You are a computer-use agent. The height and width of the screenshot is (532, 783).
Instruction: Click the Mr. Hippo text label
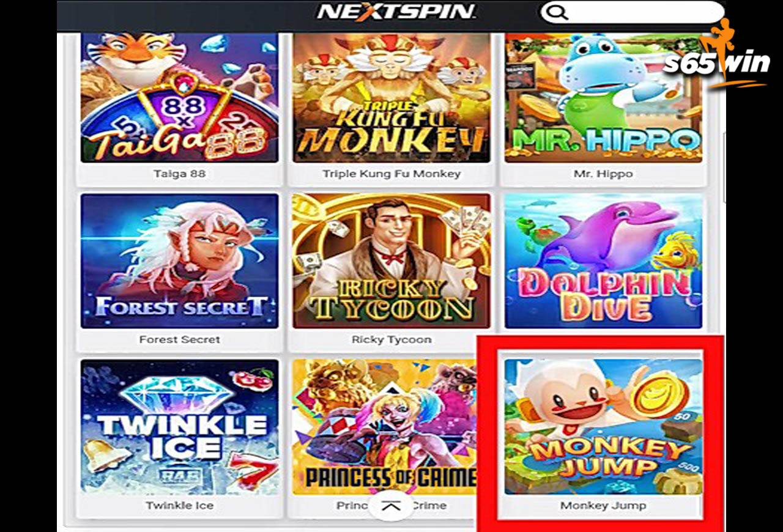(603, 174)
